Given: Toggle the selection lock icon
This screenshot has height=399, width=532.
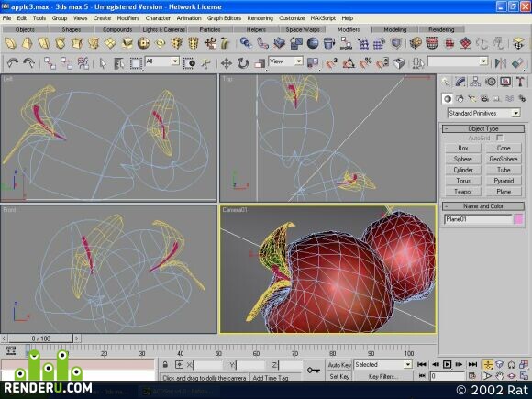Looking at the screenshot, I should point(165,365).
